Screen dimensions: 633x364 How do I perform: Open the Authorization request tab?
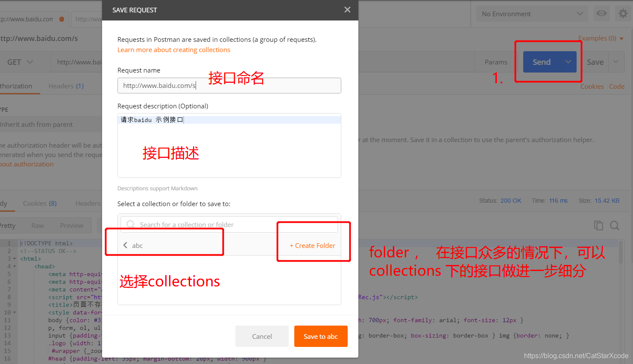click(16, 86)
